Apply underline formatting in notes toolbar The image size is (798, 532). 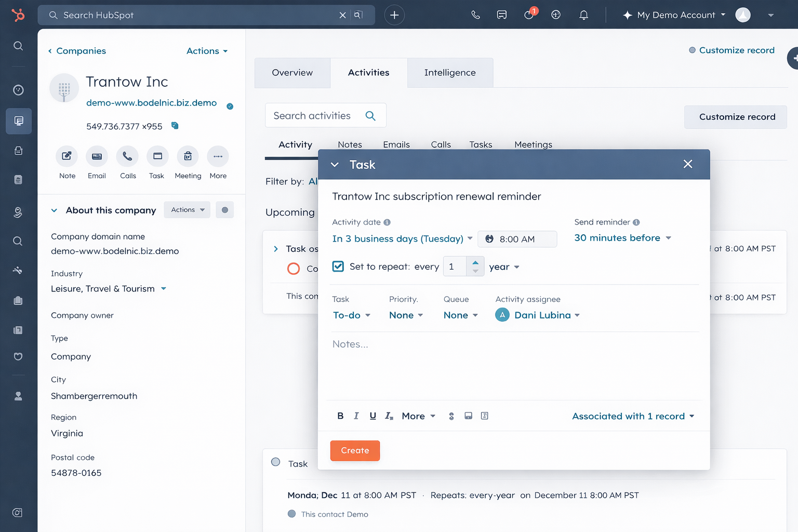(x=373, y=416)
